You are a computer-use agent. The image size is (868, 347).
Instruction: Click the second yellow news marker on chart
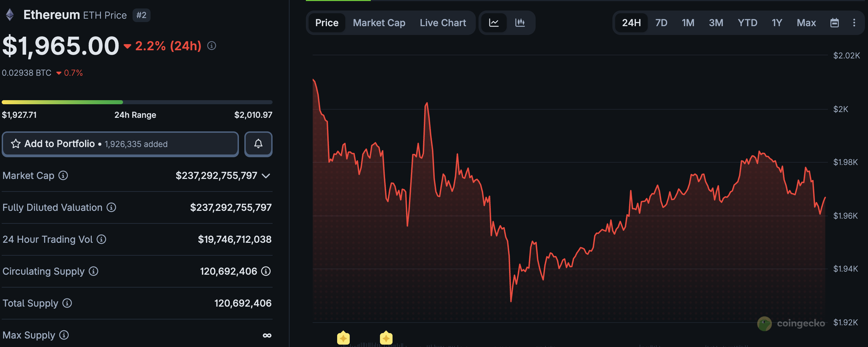(x=386, y=337)
